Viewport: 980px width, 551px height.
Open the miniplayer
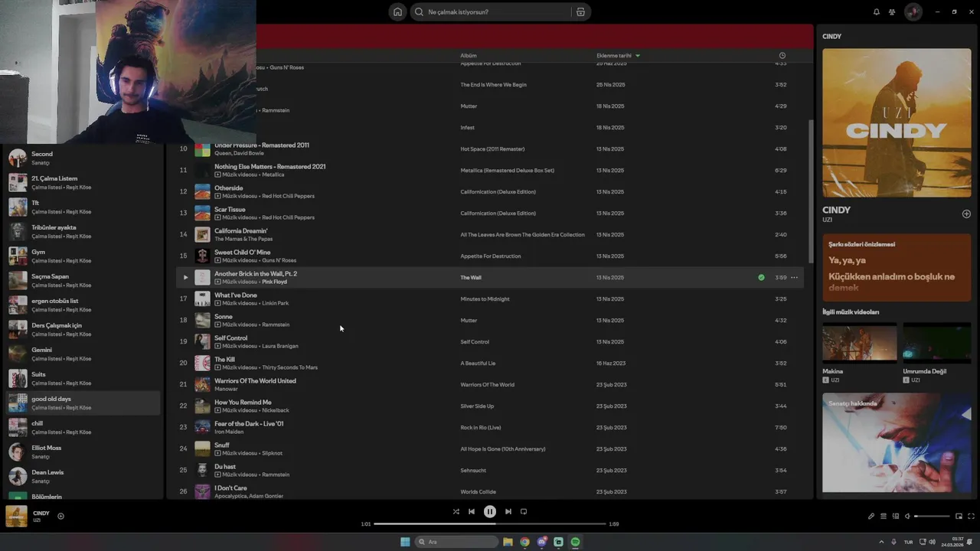(x=959, y=517)
